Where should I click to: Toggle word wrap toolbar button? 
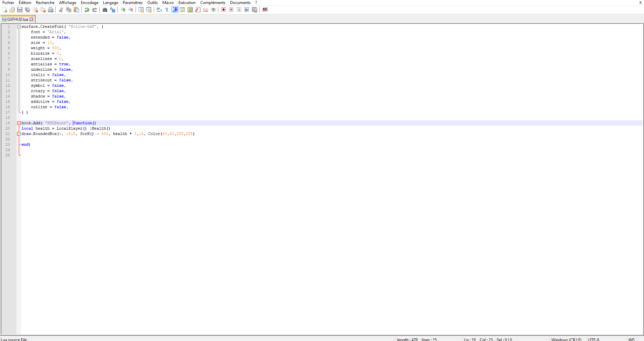pos(159,10)
